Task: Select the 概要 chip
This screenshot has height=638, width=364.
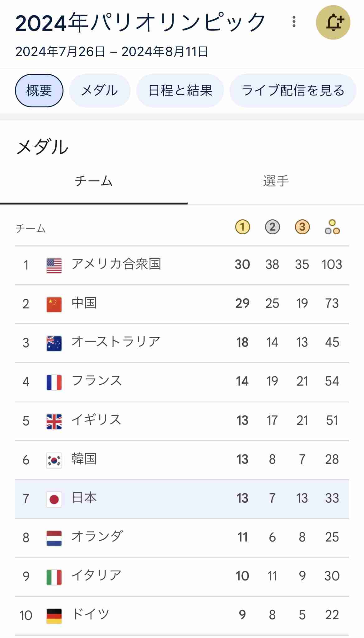Action: click(x=39, y=91)
